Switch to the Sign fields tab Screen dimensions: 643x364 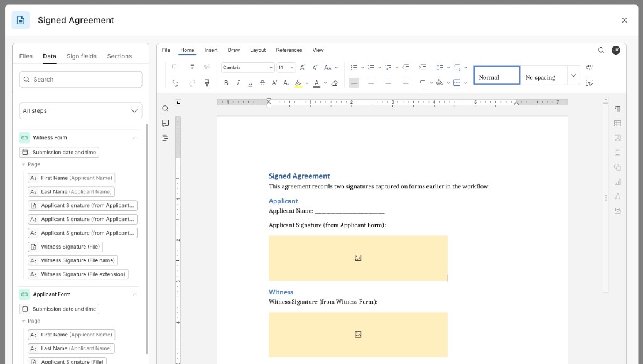pos(82,56)
